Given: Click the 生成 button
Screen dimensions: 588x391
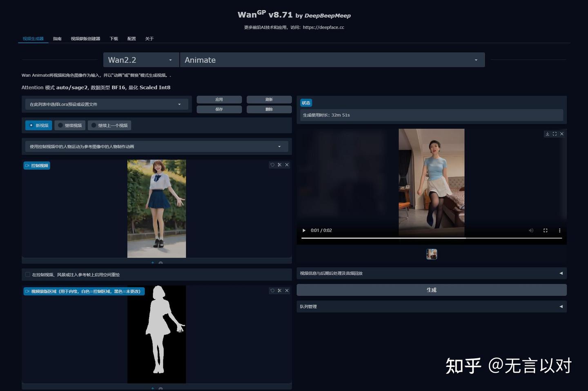Looking at the screenshot, I should pyautogui.click(x=431, y=290).
